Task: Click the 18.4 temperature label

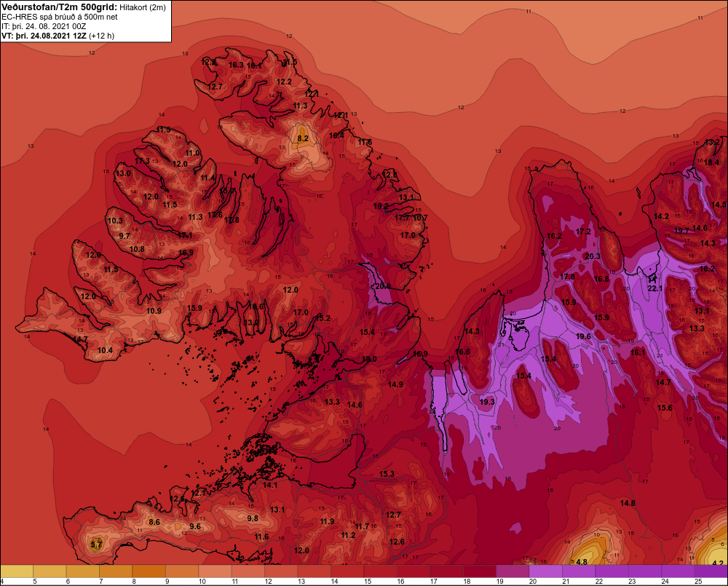Action: coord(711,162)
